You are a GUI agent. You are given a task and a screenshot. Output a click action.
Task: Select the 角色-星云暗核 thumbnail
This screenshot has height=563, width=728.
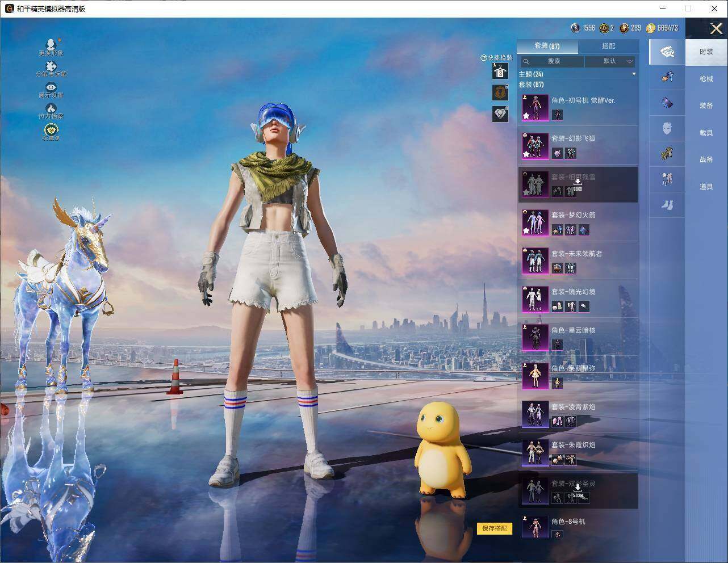tap(535, 337)
